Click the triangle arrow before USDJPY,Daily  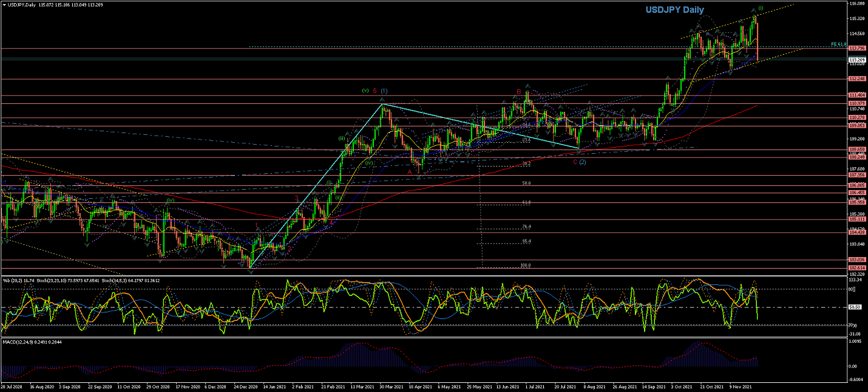pyautogui.click(x=4, y=5)
